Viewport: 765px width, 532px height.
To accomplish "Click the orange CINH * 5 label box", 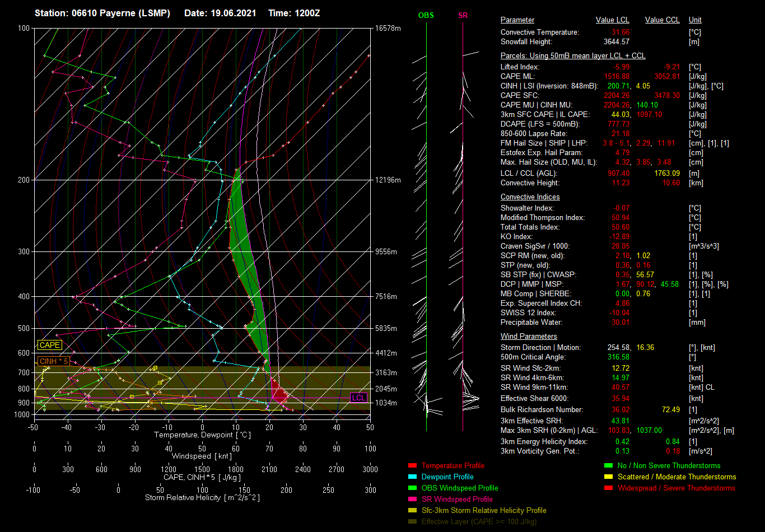I will coord(54,362).
